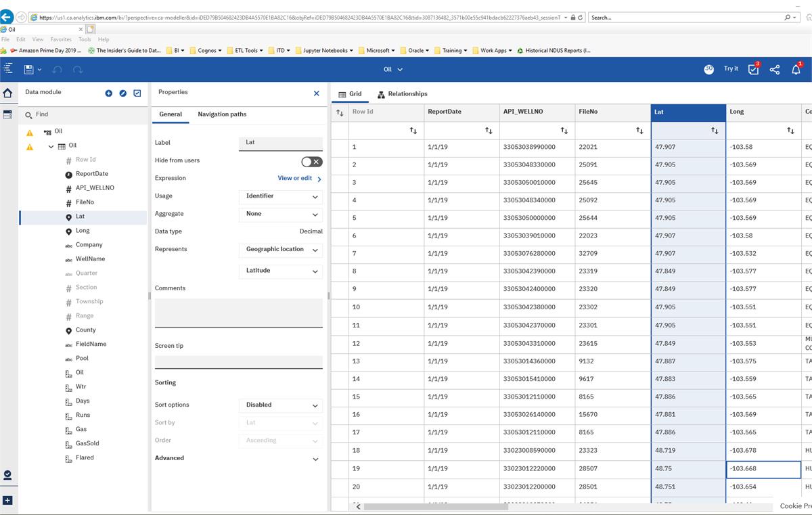Screen dimensions: 812x515
Task: Close the Properties panel
Action: [x=316, y=93]
